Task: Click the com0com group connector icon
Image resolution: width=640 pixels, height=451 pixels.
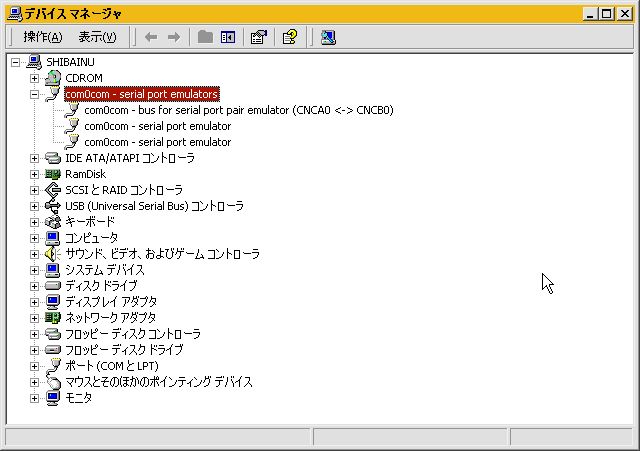Action: coord(53,94)
